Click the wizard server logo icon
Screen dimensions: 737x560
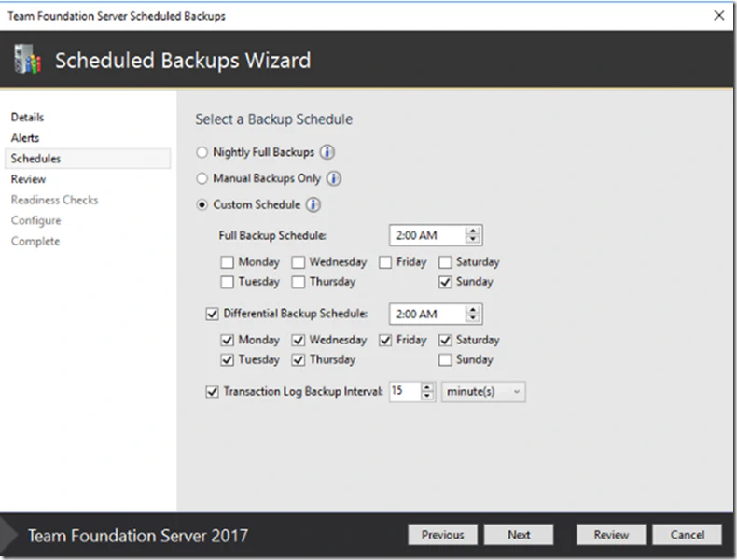[x=25, y=62]
